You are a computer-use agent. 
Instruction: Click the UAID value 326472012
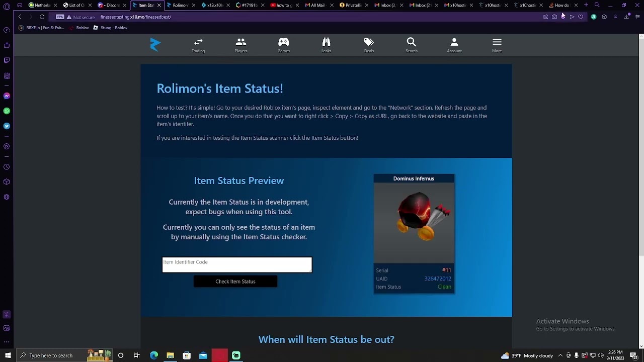point(438,279)
